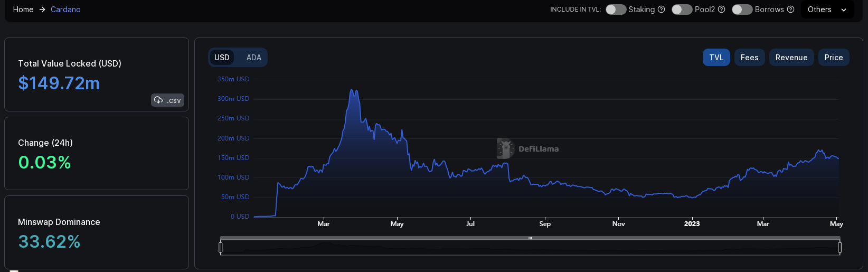This screenshot has height=272, width=868.
Task: Switch chart denomination to ADA
Action: 253,58
